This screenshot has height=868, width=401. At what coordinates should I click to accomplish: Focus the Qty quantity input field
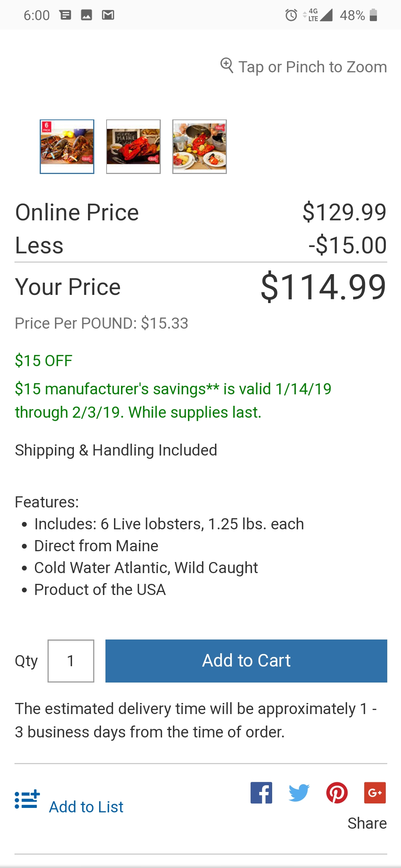tap(71, 661)
